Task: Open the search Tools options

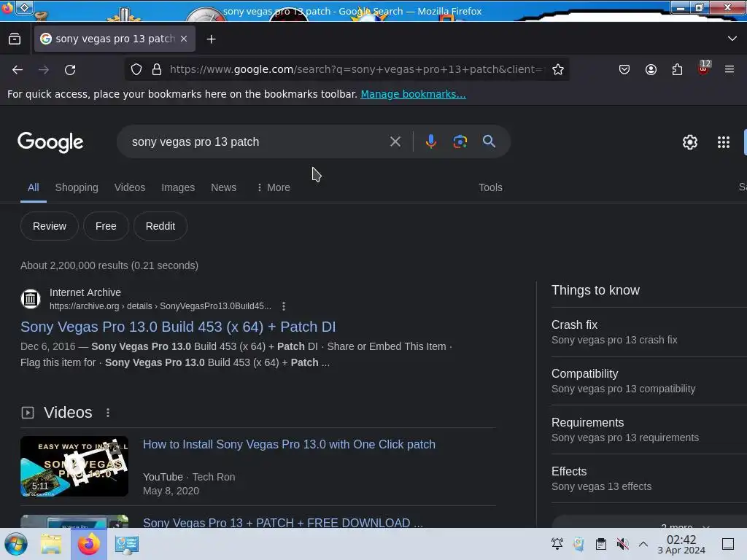Action: coord(490,187)
